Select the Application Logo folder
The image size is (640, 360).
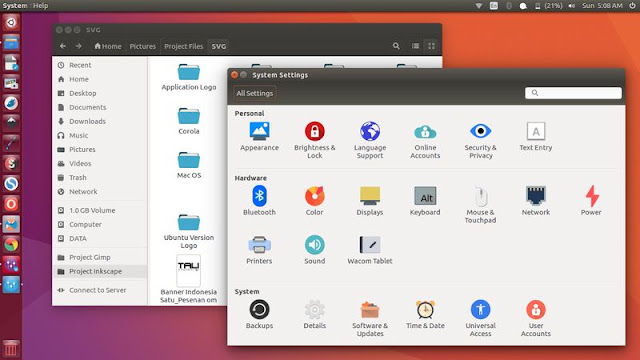tap(189, 77)
